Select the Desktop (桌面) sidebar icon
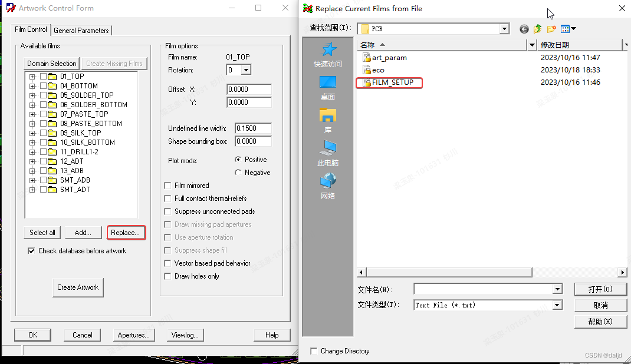The image size is (631, 364). 328,88
